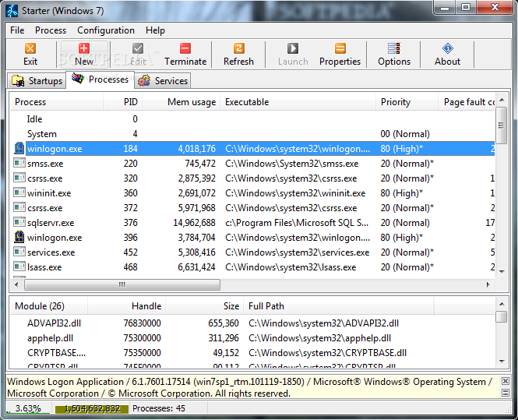
Task: Open the File menu
Action: [17, 30]
